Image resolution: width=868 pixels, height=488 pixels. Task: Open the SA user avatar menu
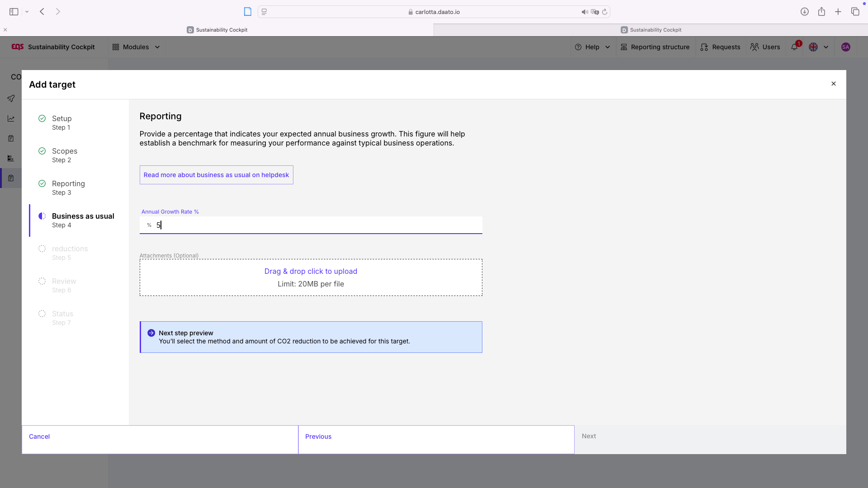click(845, 47)
